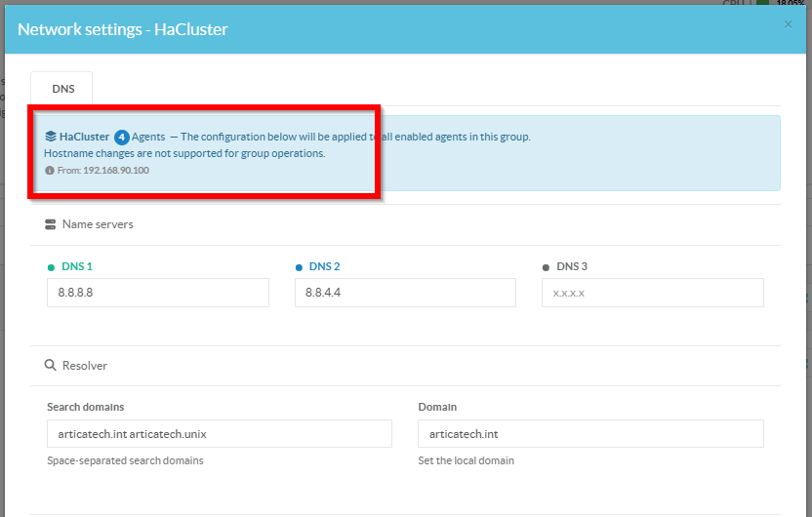Screen dimensions: 812x517
Task: Click the Name servers section icon
Action: point(51,224)
